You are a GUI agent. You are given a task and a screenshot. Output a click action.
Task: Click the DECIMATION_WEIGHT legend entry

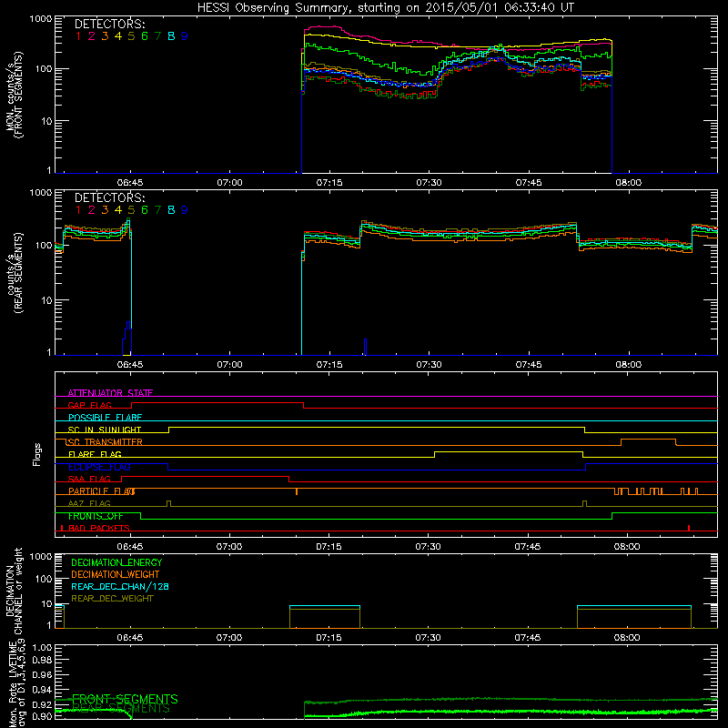116,574
